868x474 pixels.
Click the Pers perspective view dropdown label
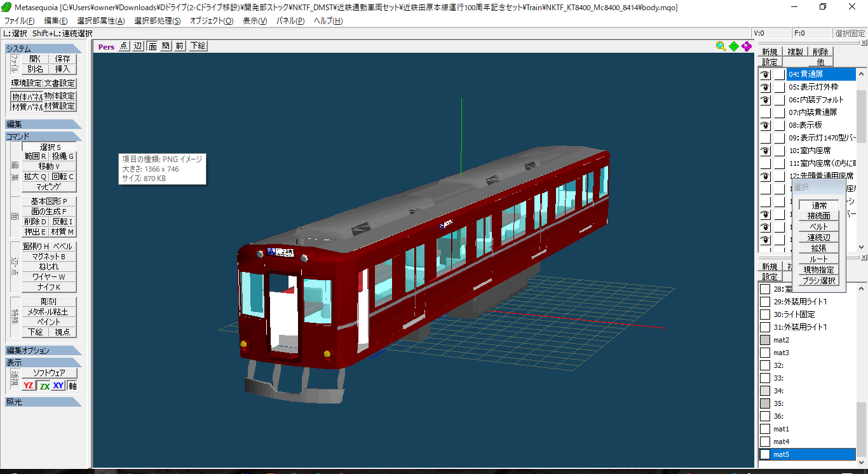[107, 46]
